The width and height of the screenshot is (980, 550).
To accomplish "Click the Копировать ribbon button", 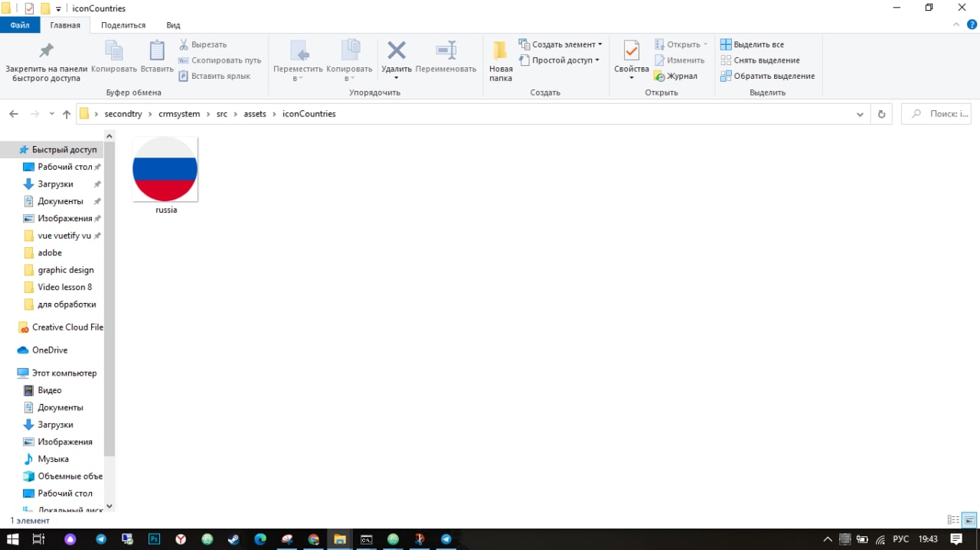I will click(114, 57).
